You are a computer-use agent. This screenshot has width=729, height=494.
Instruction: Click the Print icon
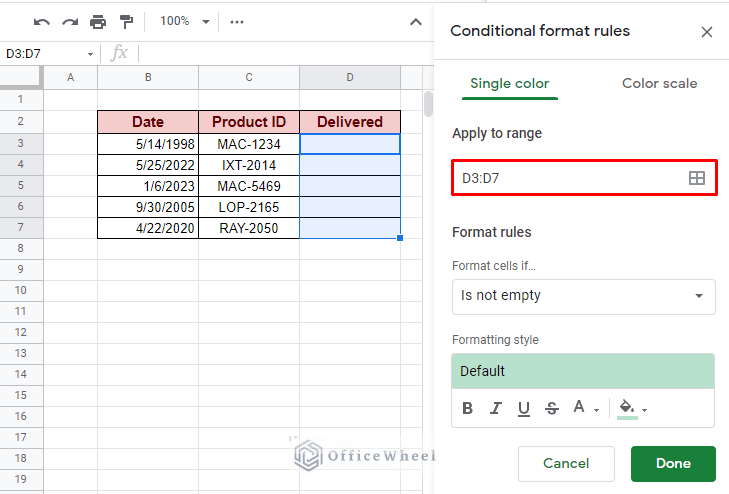pyautogui.click(x=98, y=22)
